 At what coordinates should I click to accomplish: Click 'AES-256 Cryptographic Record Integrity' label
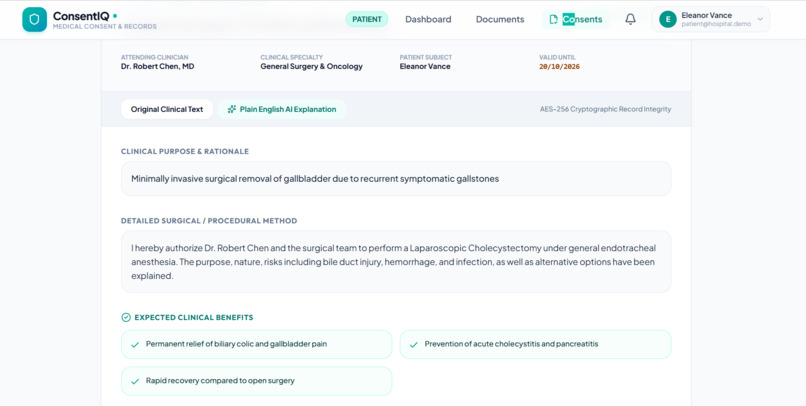tap(606, 109)
